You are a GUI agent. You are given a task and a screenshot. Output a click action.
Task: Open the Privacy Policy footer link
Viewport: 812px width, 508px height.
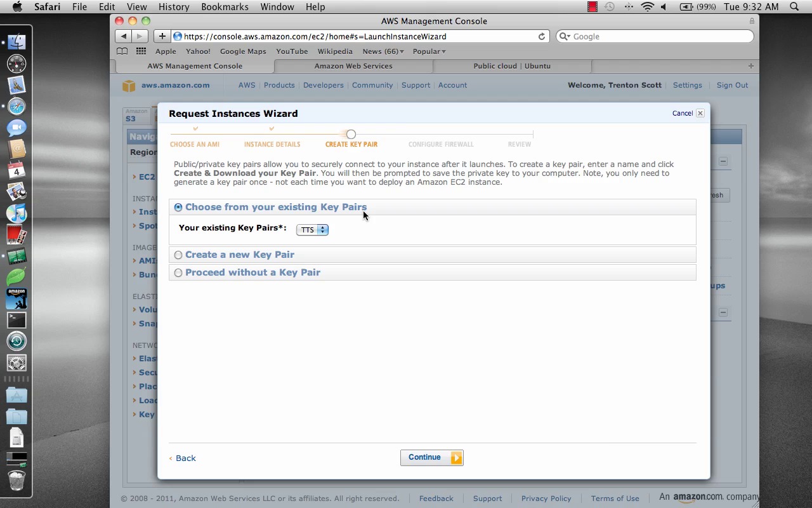point(546,498)
